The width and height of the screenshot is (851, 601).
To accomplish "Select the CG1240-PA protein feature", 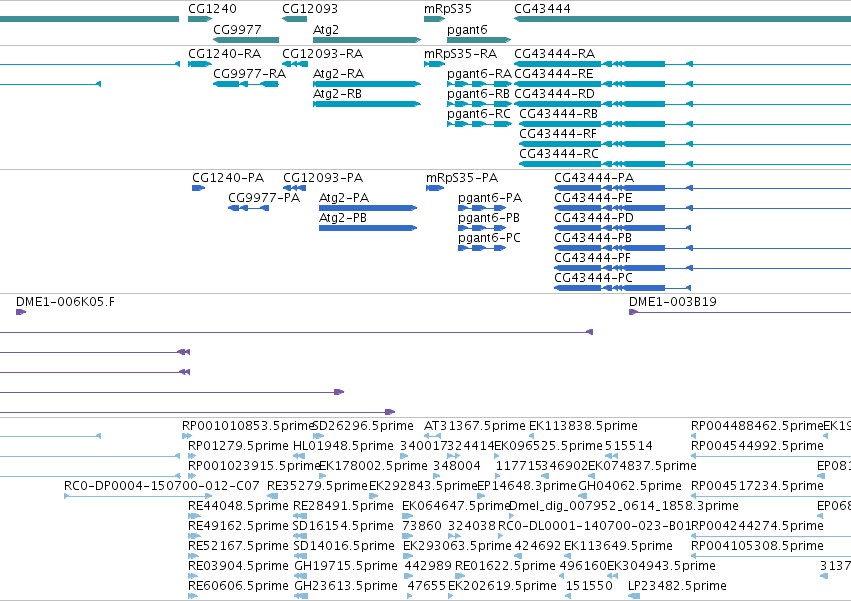I will [199, 188].
